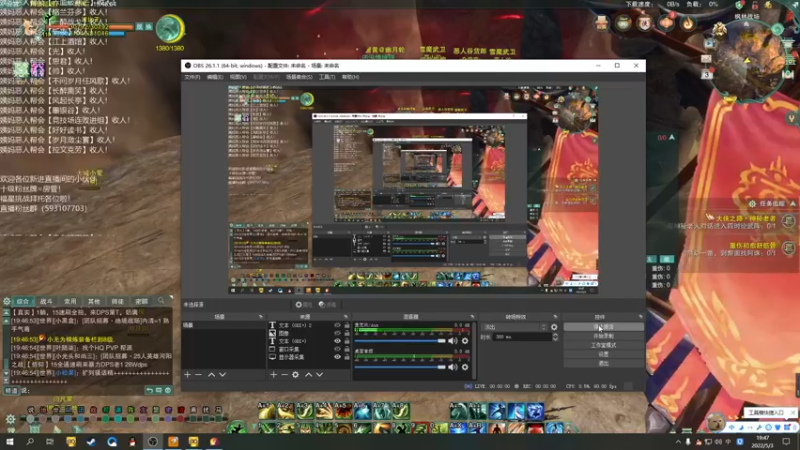Open gear settings of first mixer channel
The height and width of the screenshot is (450, 800).
[465, 340]
